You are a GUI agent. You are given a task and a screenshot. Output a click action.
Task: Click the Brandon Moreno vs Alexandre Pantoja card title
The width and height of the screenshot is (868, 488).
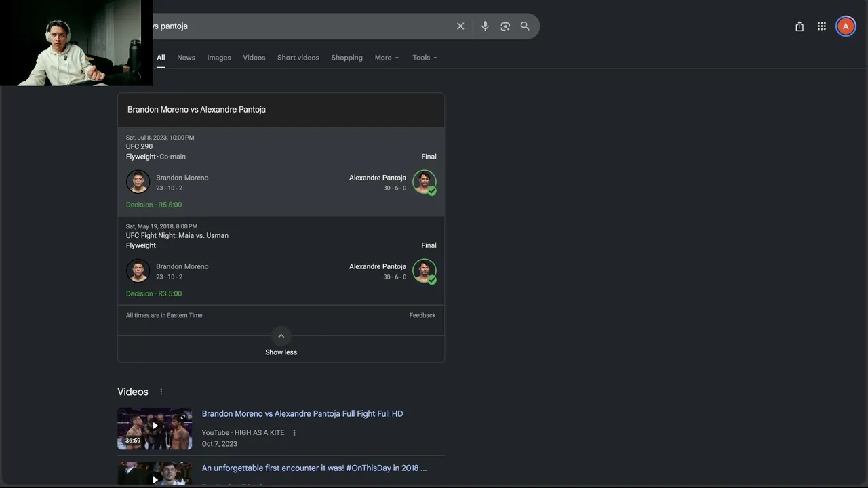coord(197,110)
